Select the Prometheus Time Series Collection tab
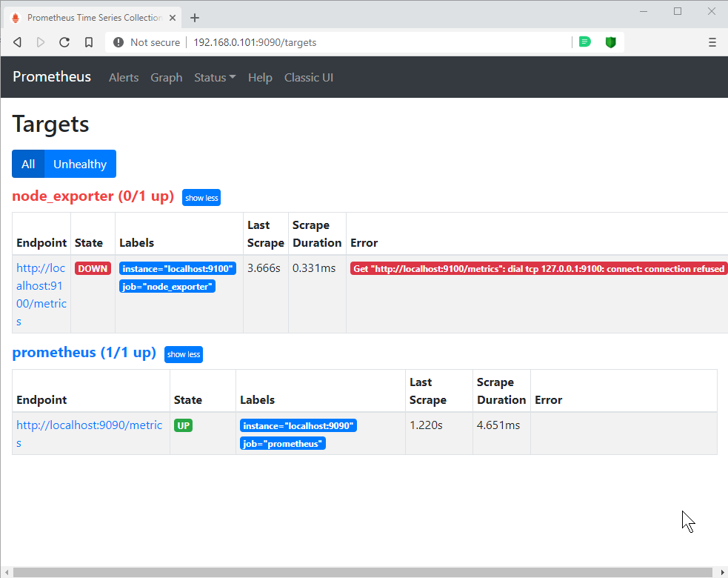Image resolution: width=728 pixels, height=578 pixels. [x=93, y=18]
